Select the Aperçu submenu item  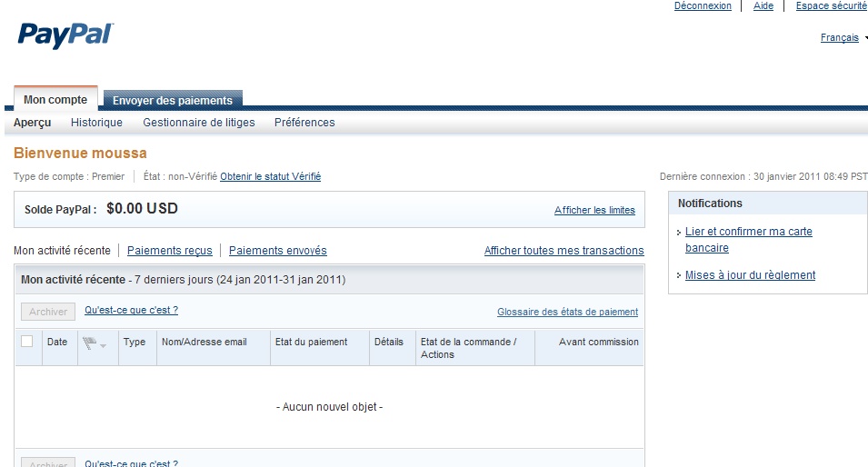(32, 123)
